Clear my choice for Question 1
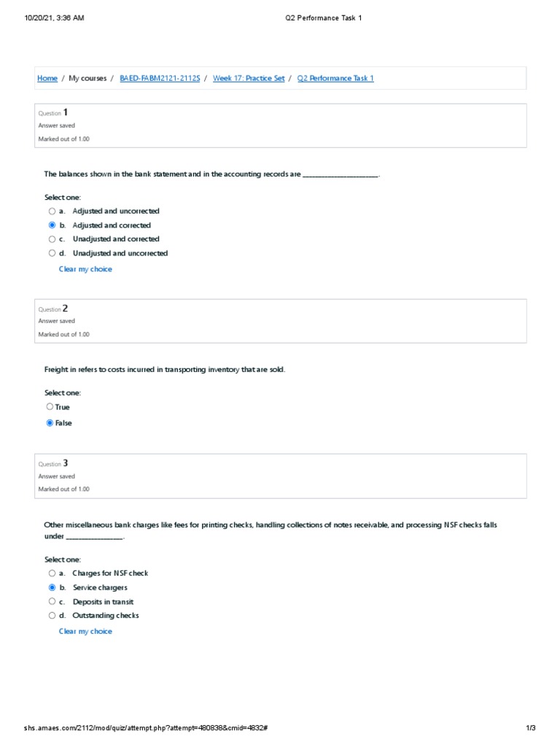This screenshot has width=560, height=747. tap(85, 269)
